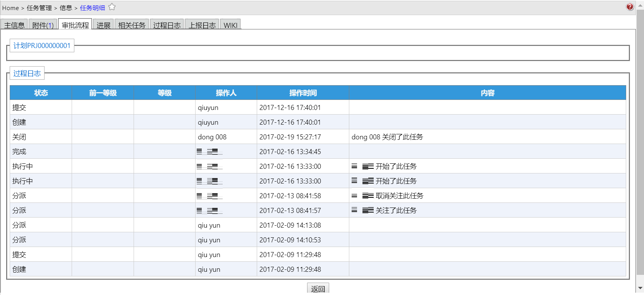The height and width of the screenshot is (295, 644).
Task: Select the 关闭 status cell
Action: click(x=41, y=137)
